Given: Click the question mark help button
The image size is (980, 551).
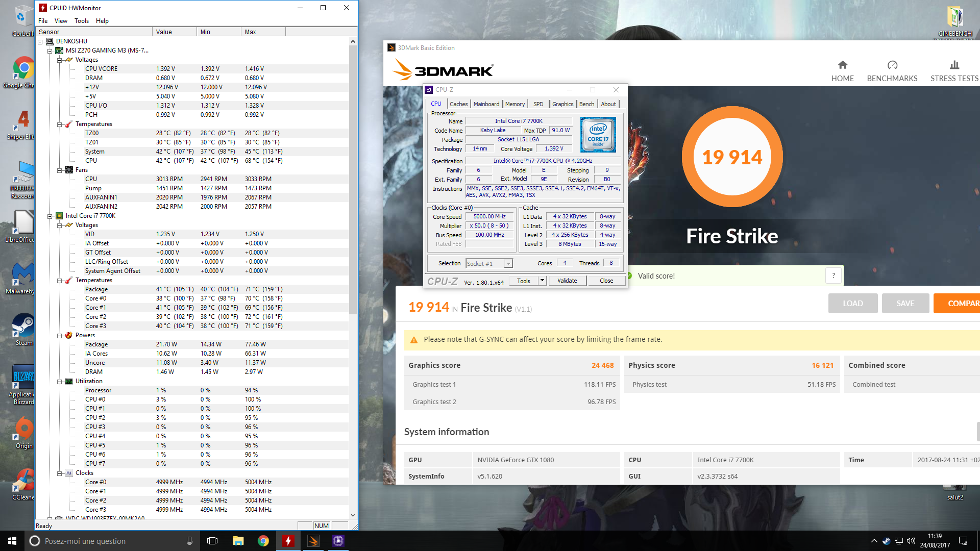Looking at the screenshot, I should [x=834, y=275].
